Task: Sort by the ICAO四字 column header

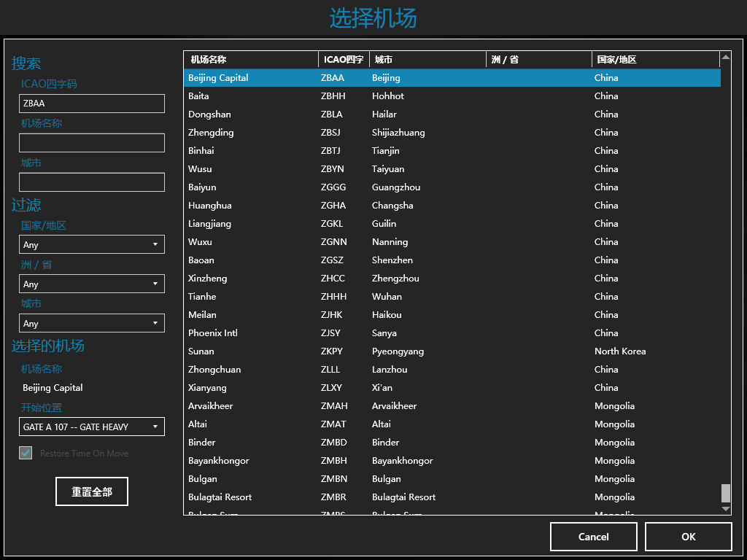Action: [343, 60]
